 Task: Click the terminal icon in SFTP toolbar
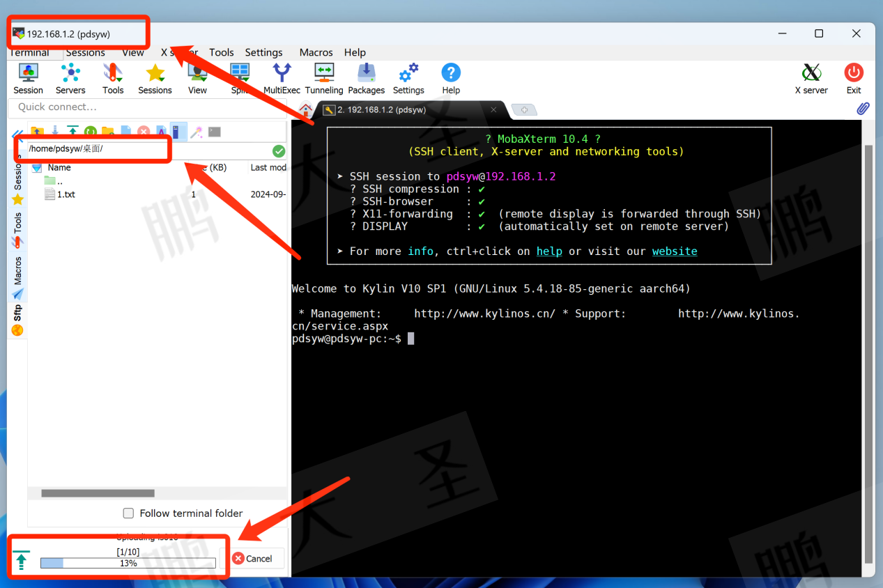pos(215,132)
